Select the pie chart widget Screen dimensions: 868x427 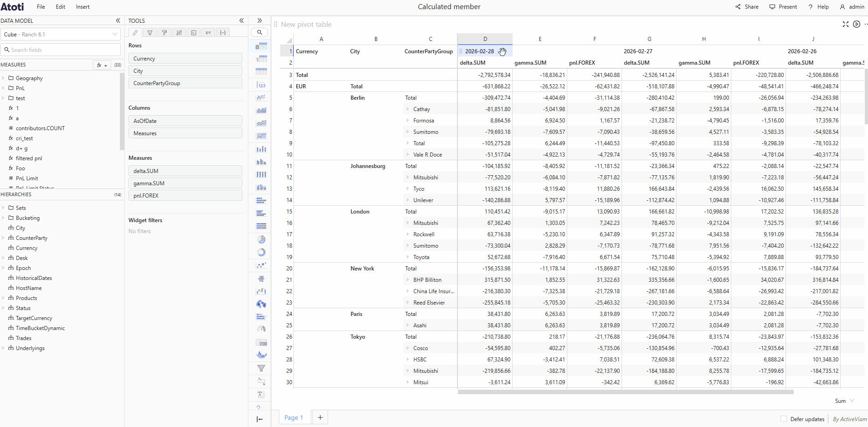pyautogui.click(x=261, y=239)
